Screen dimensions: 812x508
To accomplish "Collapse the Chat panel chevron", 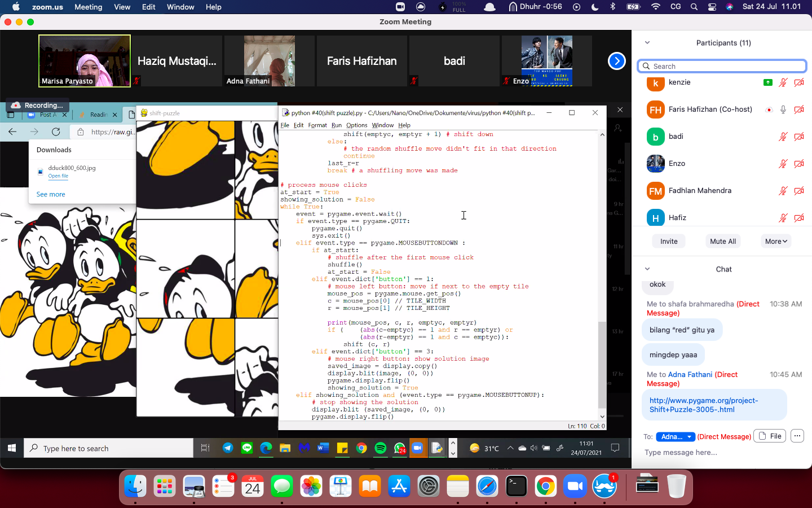I will [647, 269].
